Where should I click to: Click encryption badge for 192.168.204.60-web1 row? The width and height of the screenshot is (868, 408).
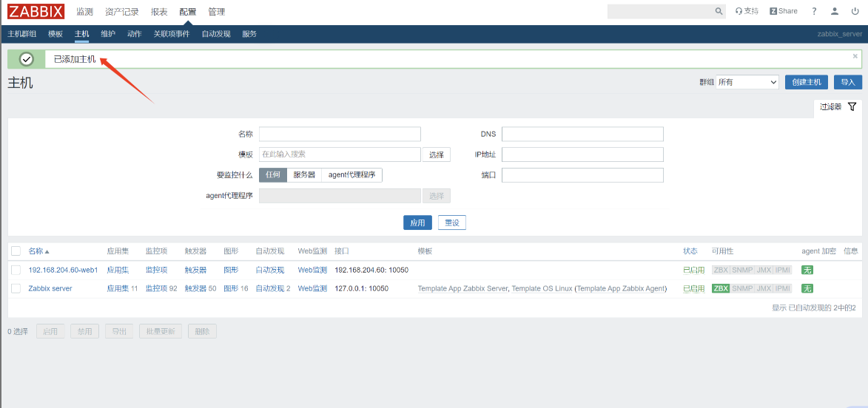[807, 271]
